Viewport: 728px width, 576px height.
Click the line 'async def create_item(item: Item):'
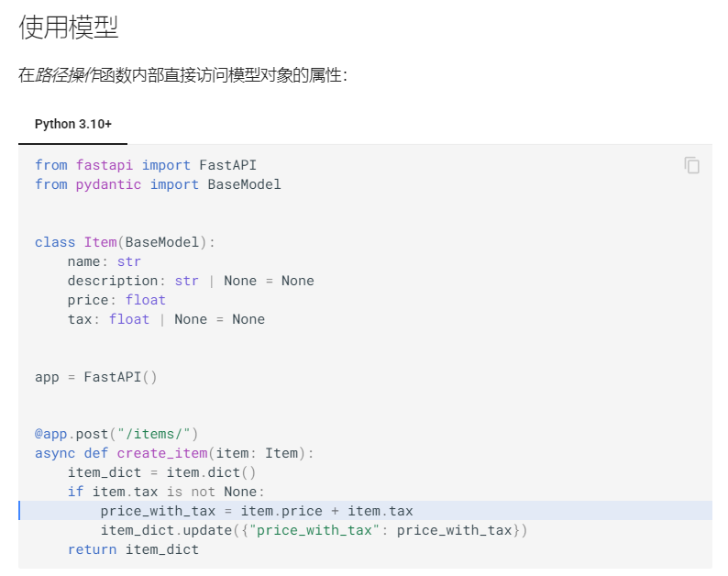(x=174, y=453)
